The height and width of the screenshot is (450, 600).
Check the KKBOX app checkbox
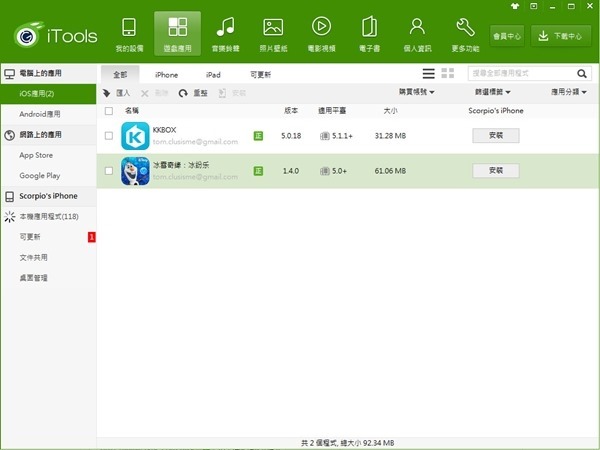109,136
